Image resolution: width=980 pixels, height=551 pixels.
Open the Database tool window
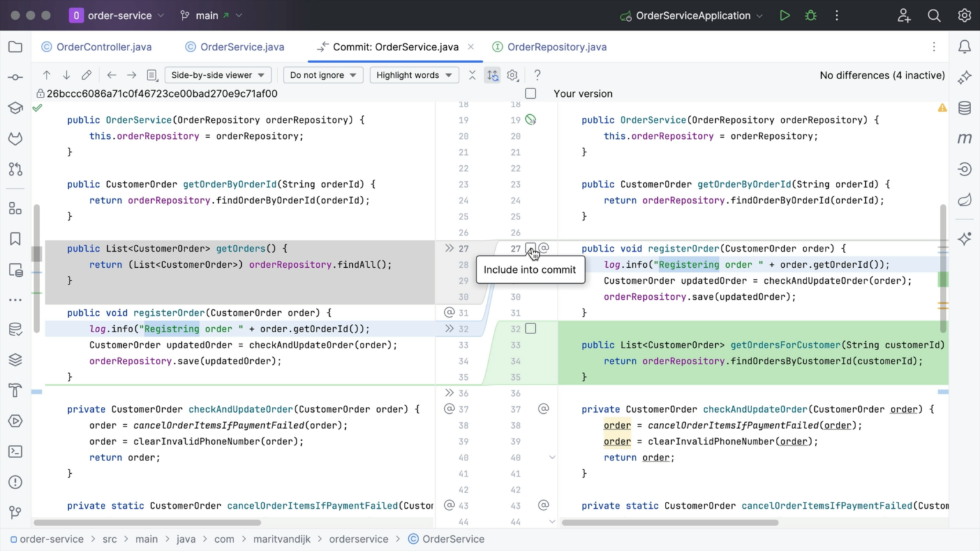coord(965,108)
